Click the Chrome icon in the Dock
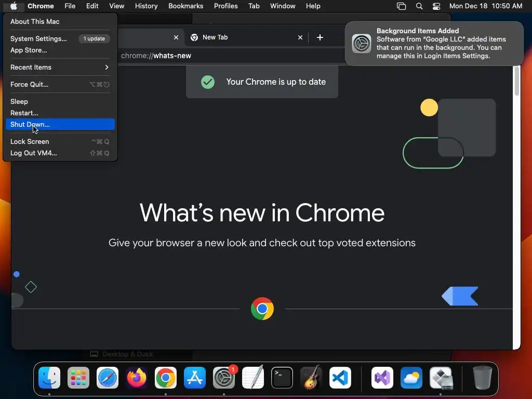 click(x=166, y=378)
